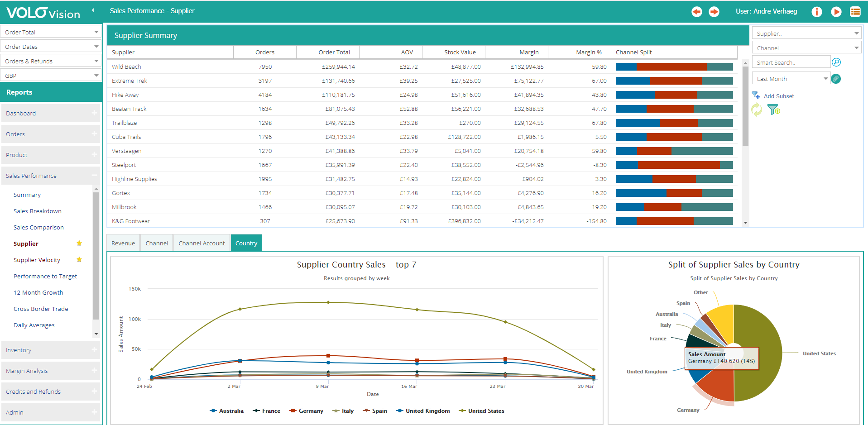Viewport: 868px width, 425px height.
Task: Click the Add Subset filter icon
Action: tap(756, 96)
